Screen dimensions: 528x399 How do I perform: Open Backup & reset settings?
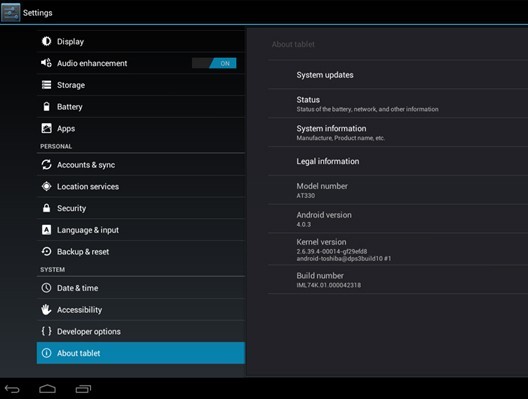pos(141,252)
